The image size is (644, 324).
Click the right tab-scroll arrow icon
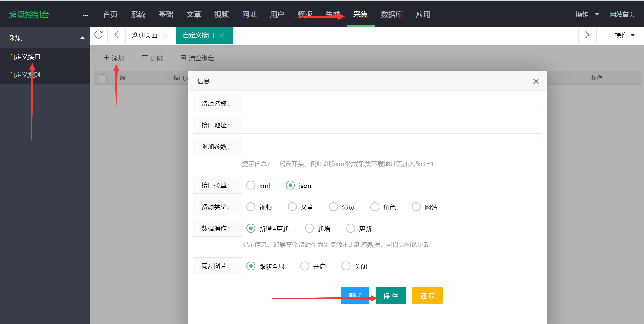[587, 35]
